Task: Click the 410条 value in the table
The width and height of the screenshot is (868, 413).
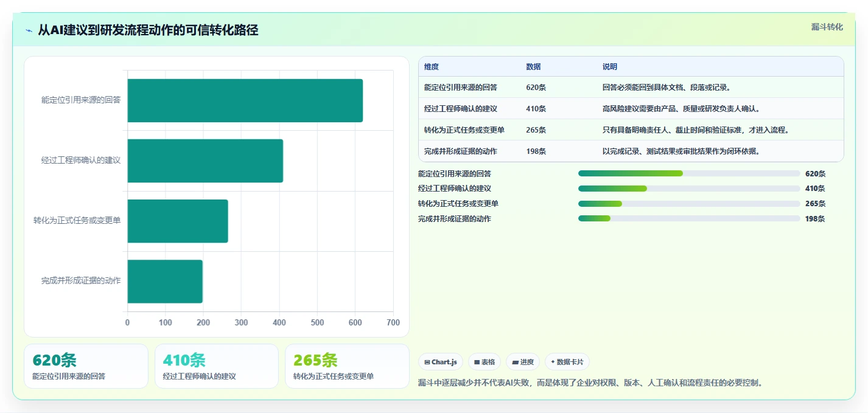Action: pos(536,109)
